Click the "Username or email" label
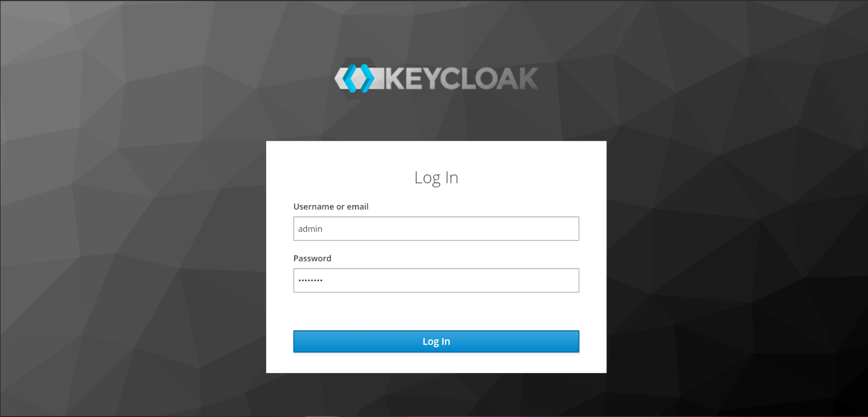The height and width of the screenshot is (417, 868). click(331, 207)
